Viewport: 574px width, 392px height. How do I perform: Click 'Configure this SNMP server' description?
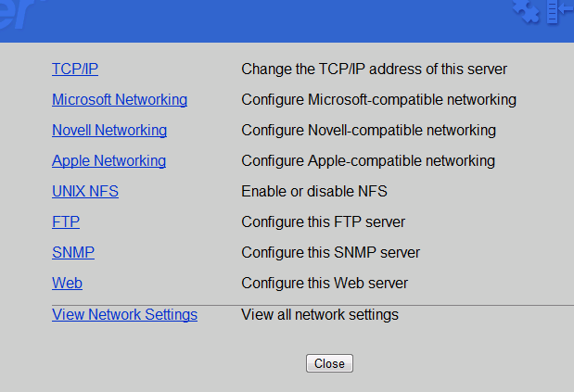coord(330,253)
